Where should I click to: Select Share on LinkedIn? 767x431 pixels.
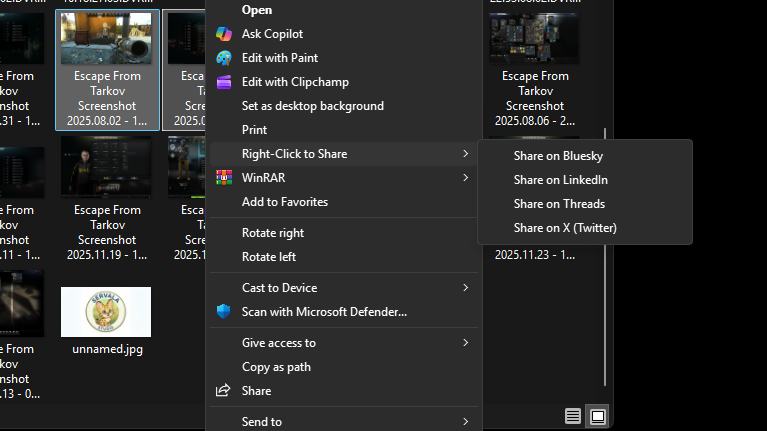click(585, 180)
